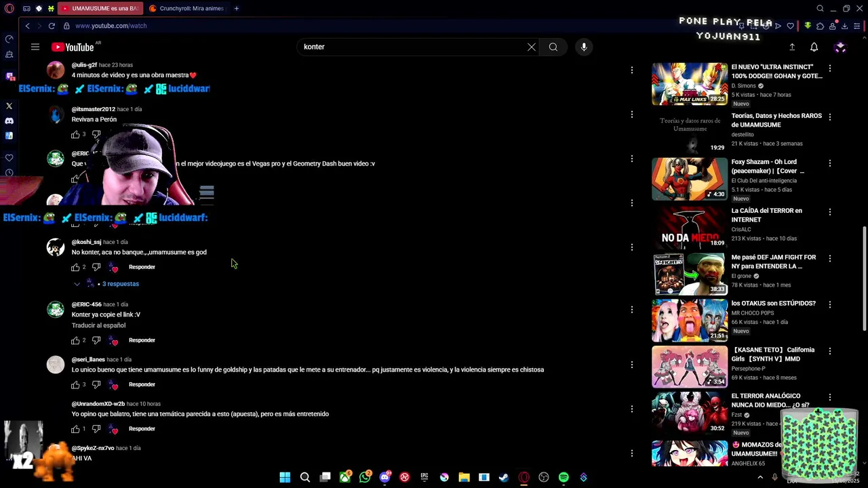Open Windows Start menu
This screenshot has height=488, width=868.
pos(285,477)
